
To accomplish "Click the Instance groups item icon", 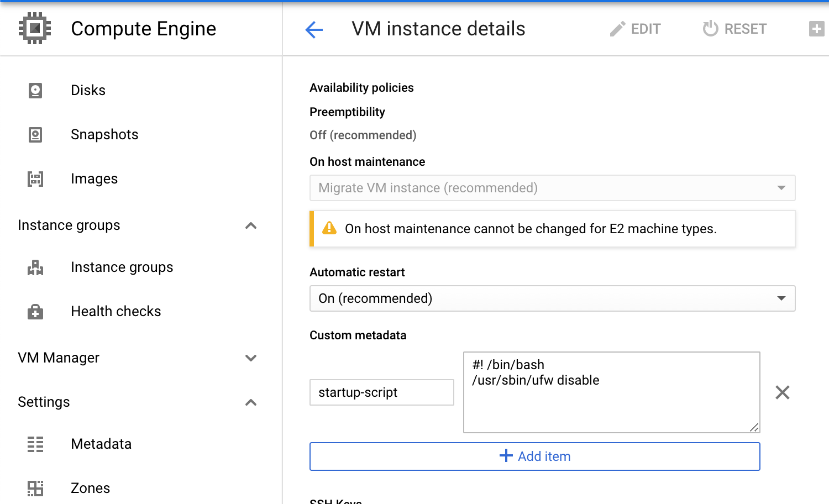I will point(35,267).
